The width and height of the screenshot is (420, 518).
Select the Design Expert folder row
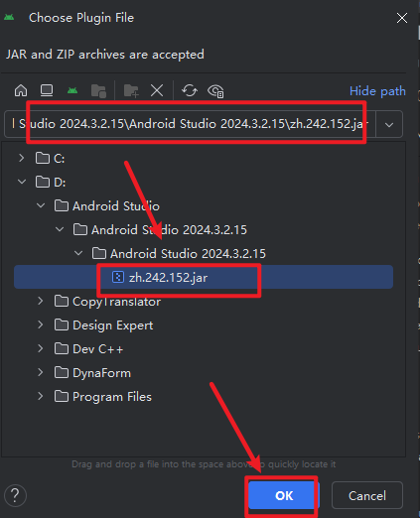click(204, 324)
